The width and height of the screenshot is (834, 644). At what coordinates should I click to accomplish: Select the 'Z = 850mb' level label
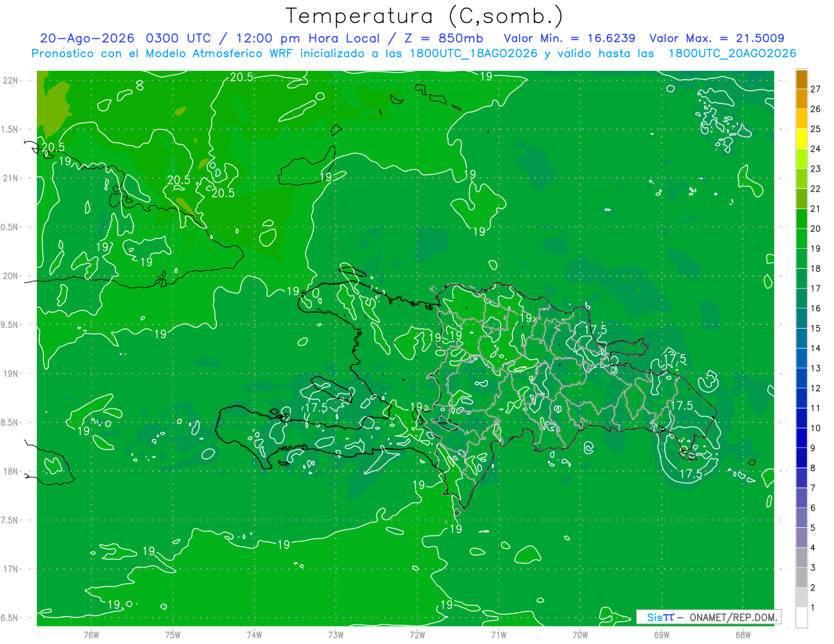(445, 38)
